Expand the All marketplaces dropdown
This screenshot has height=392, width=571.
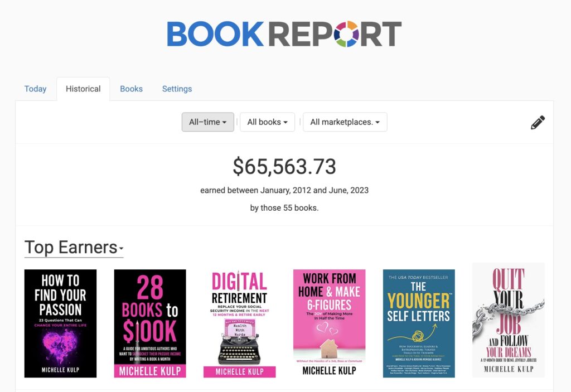click(345, 122)
